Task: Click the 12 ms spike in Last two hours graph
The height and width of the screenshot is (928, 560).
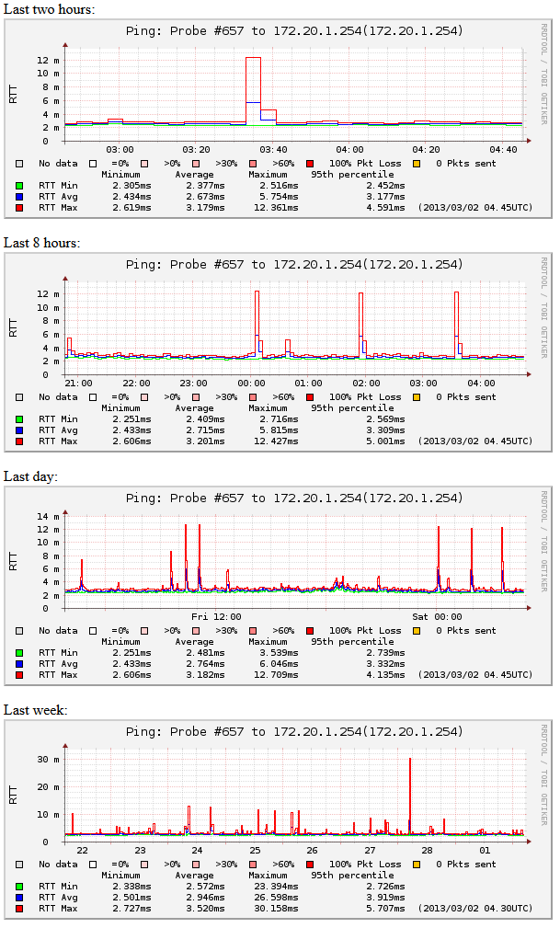Action: coord(253,59)
